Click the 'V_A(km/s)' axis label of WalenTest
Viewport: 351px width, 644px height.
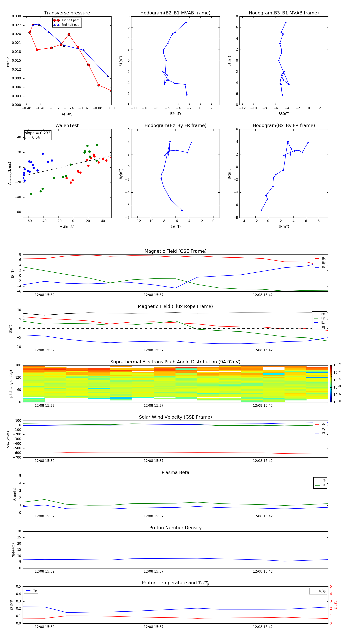[67, 227]
